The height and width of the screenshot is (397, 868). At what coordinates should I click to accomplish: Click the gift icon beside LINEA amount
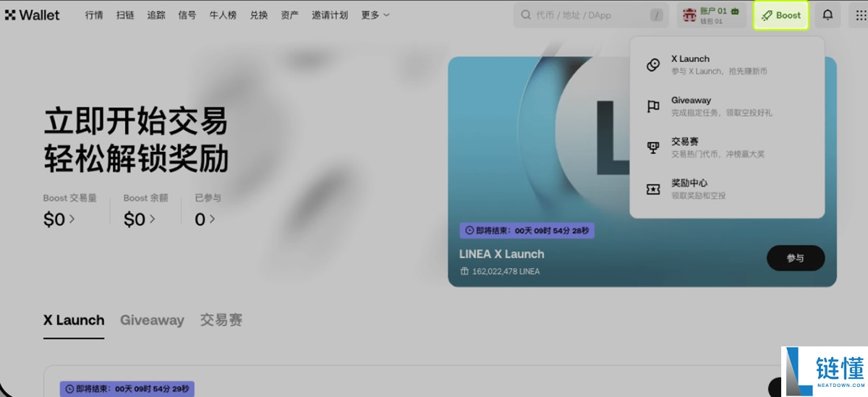tap(464, 271)
